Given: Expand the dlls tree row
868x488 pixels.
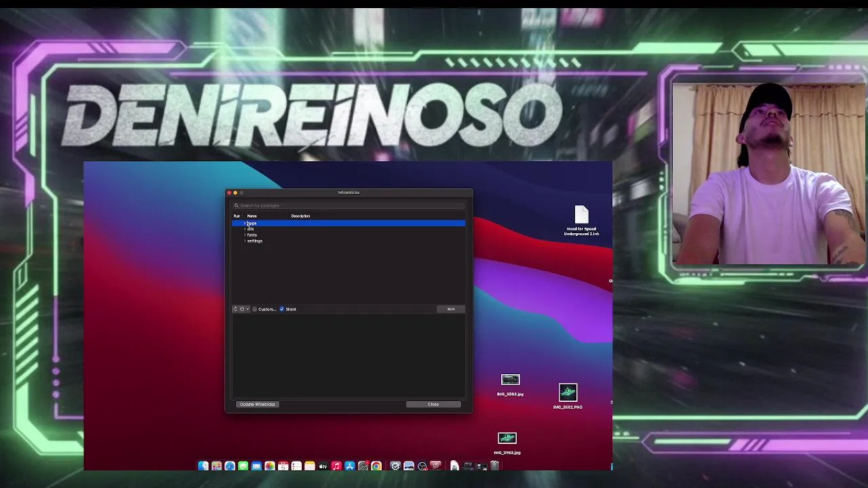Looking at the screenshot, I should click(x=245, y=229).
